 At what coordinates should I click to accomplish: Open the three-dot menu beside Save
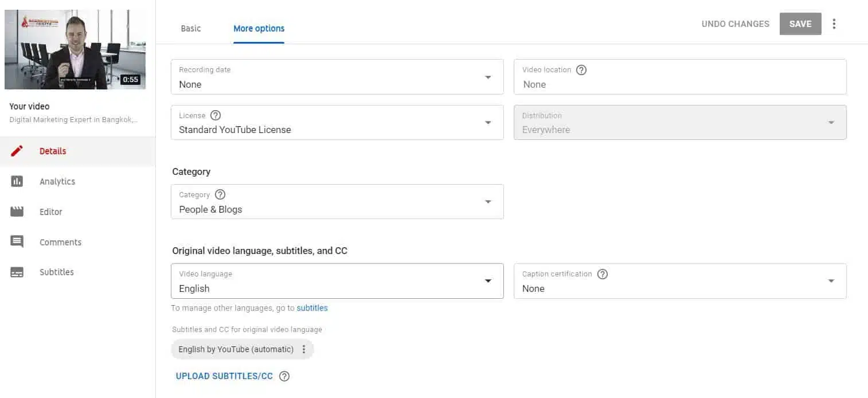pos(834,24)
